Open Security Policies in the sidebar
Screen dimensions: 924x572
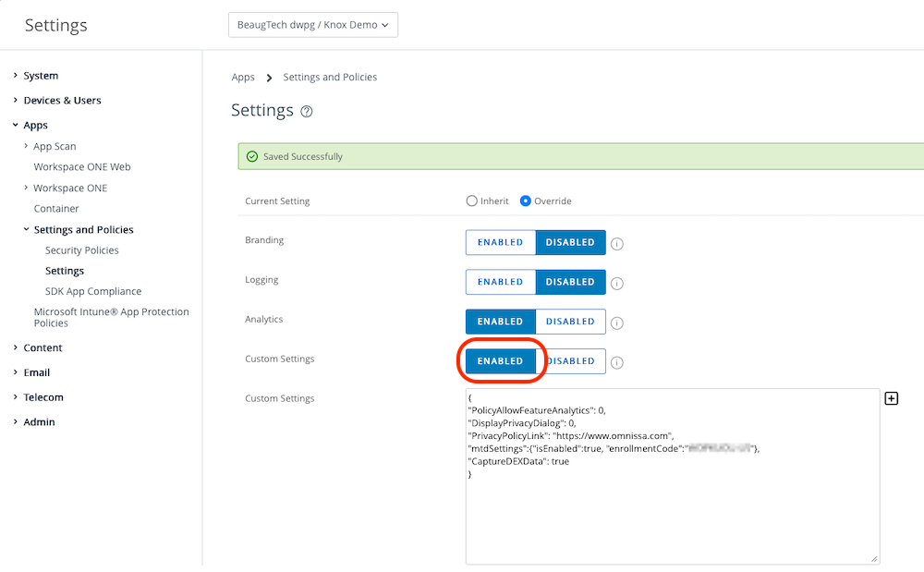(82, 250)
